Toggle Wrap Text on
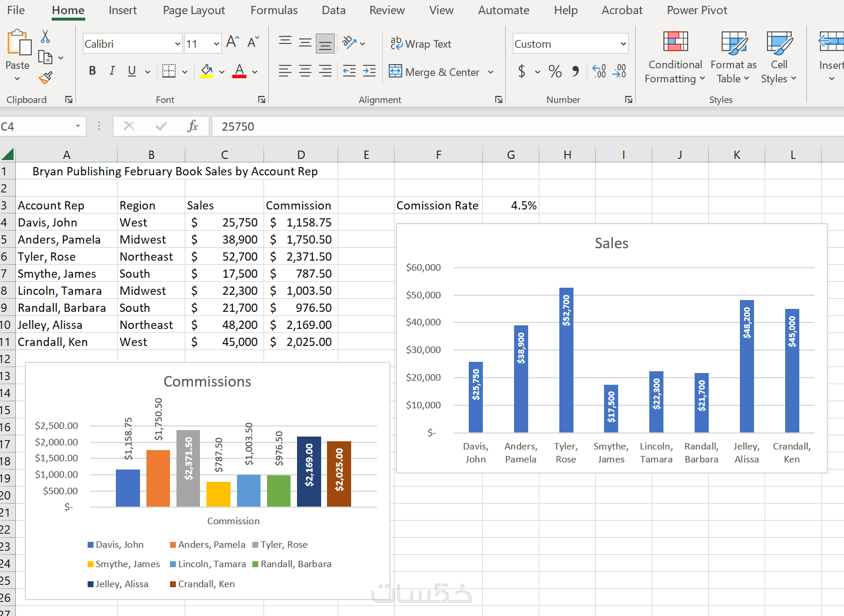The height and width of the screenshot is (616, 844). [x=421, y=44]
